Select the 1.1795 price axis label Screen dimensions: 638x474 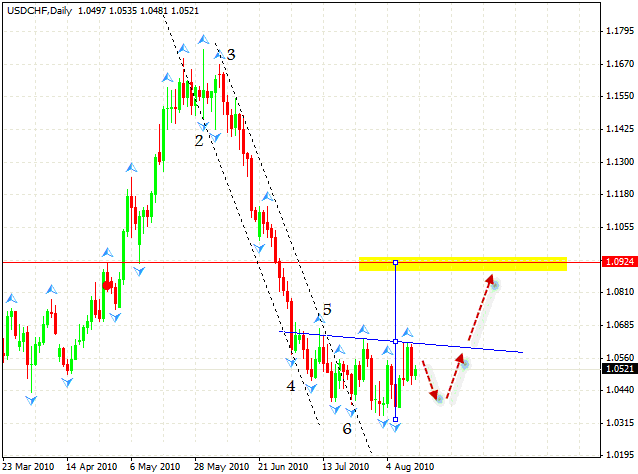(620, 31)
